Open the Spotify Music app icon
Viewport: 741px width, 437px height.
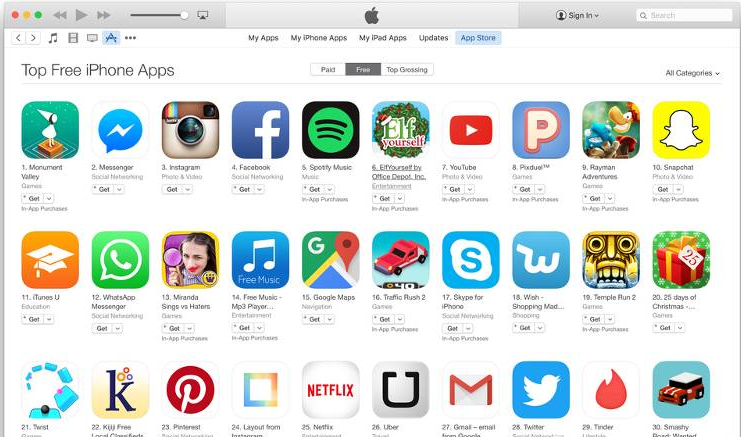coord(330,130)
